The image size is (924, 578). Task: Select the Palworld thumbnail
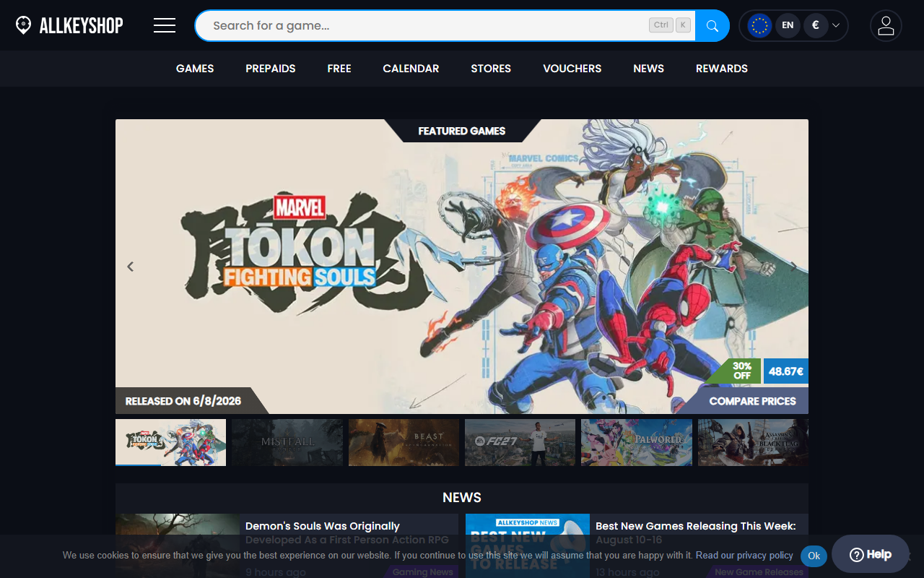[637, 442]
